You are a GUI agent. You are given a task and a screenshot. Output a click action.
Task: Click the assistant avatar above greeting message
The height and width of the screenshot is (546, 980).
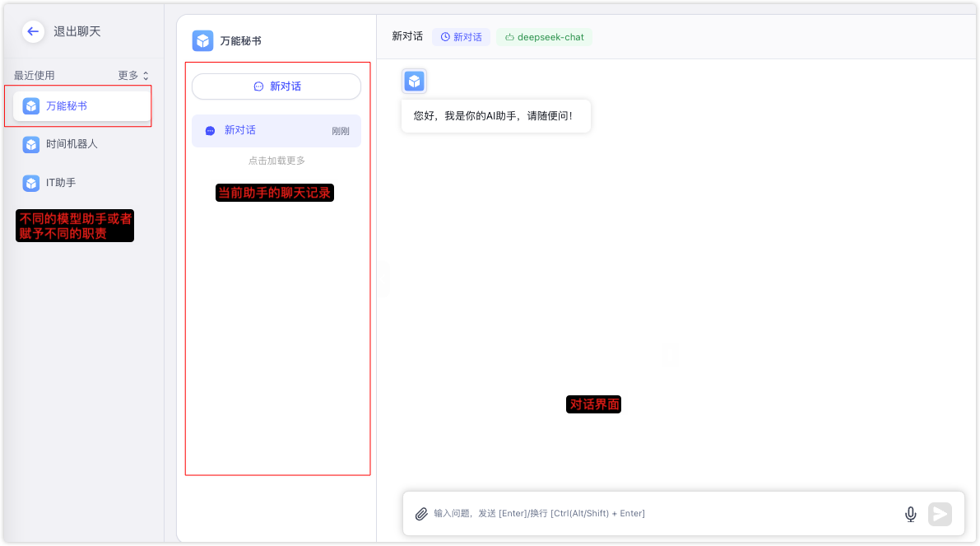[415, 82]
